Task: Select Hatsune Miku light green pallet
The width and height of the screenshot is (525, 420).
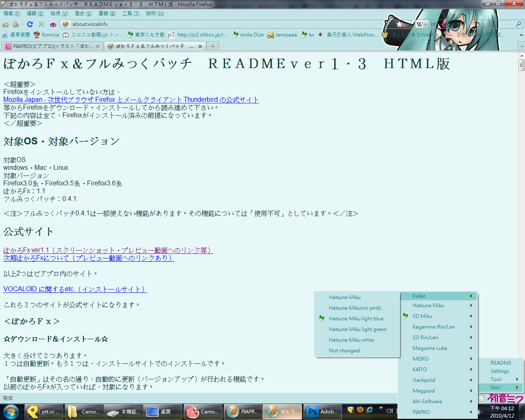Action: coord(357,329)
